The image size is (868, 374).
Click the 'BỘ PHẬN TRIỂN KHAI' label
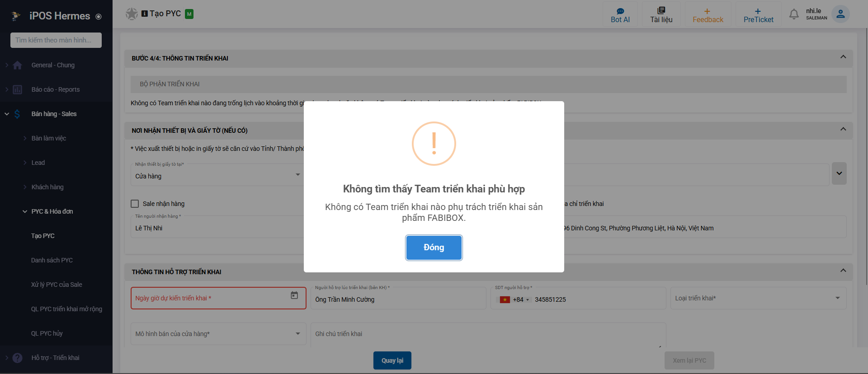pos(170,84)
